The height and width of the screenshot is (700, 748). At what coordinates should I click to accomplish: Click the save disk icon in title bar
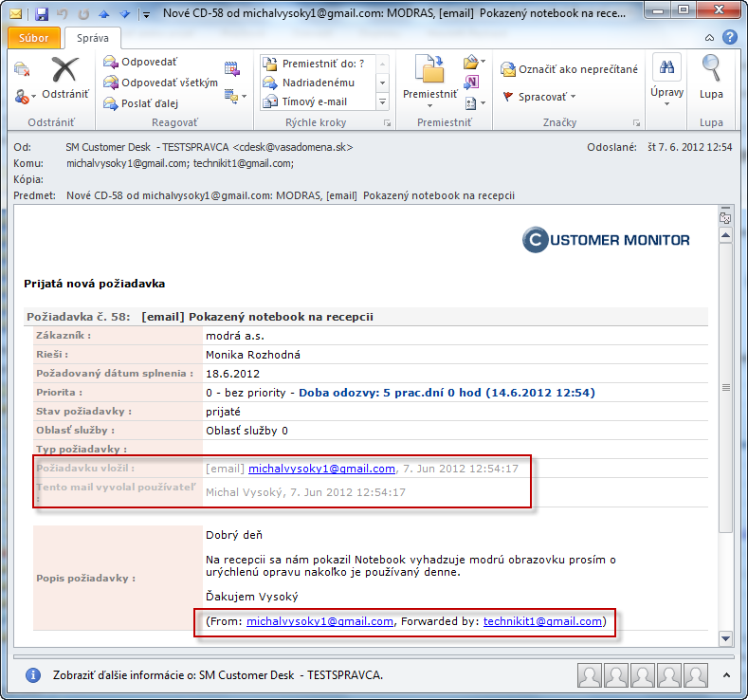[x=42, y=14]
